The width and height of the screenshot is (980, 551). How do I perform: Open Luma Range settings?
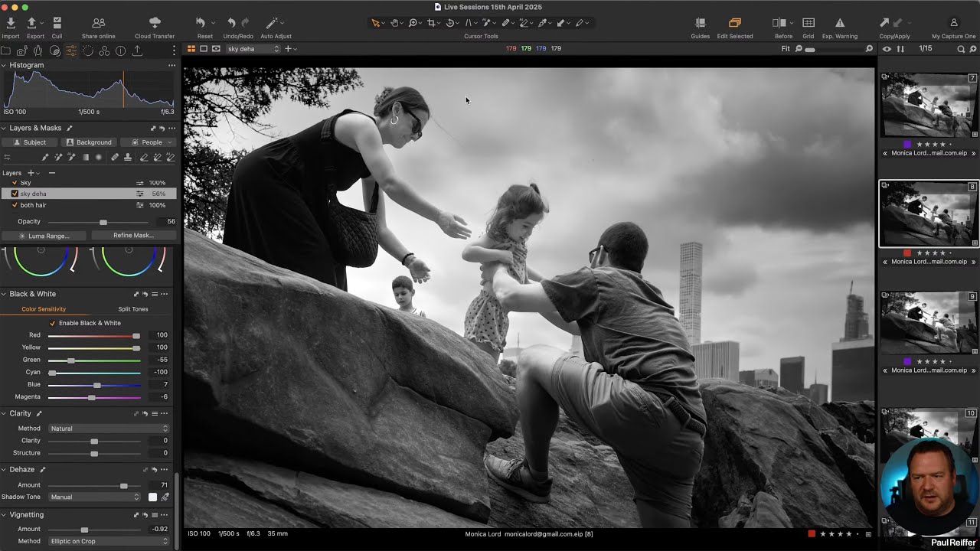(x=44, y=236)
